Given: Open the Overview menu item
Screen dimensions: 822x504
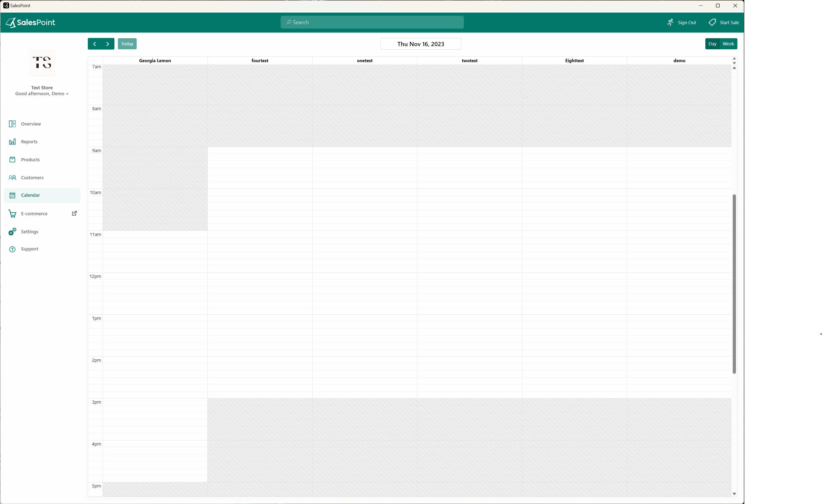Looking at the screenshot, I should pyautogui.click(x=42, y=124).
